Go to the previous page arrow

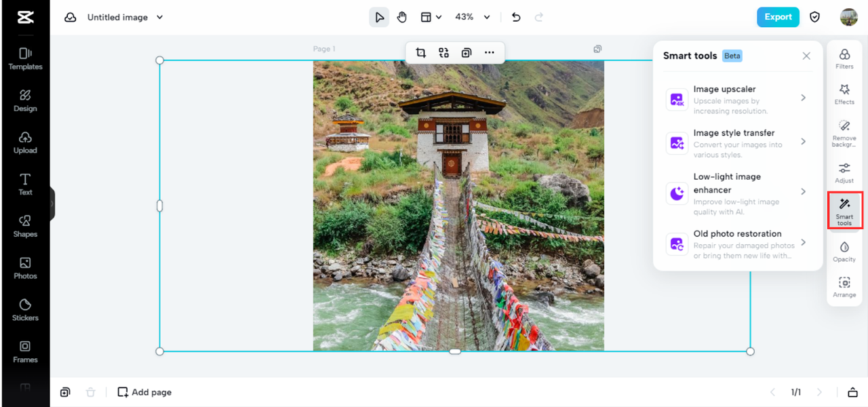(772, 392)
